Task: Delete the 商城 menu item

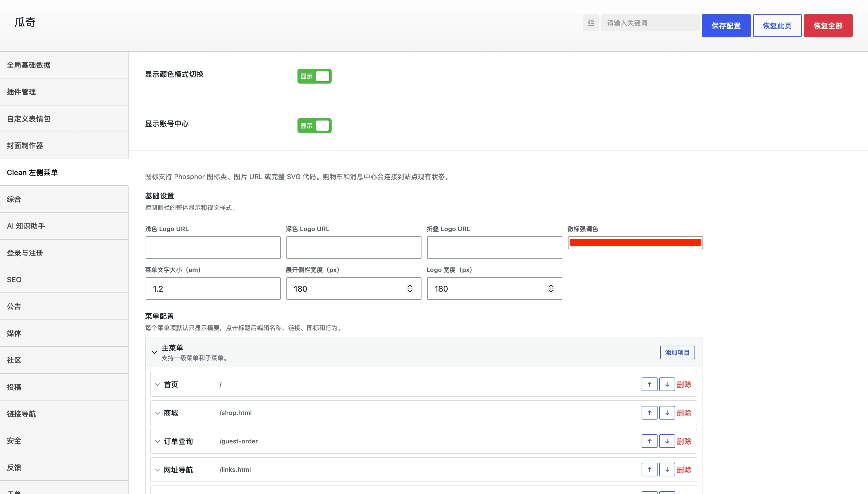Action: pyautogui.click(x=684, y=413)
